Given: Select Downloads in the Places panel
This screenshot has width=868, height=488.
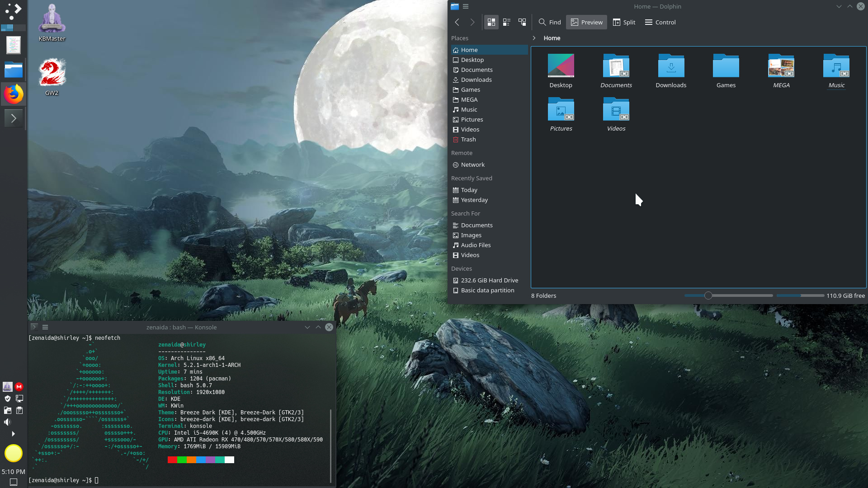Looking at the screenshot, I should tap(476, 80).
